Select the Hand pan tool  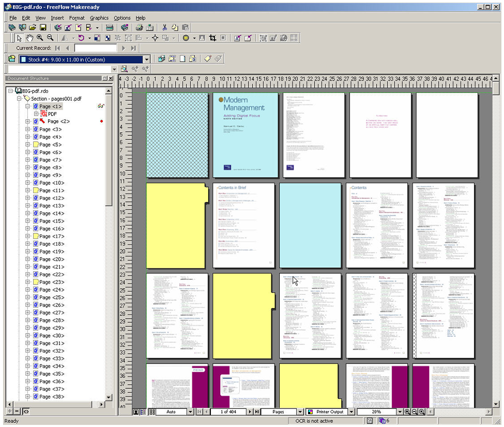(x=29, y=38)
